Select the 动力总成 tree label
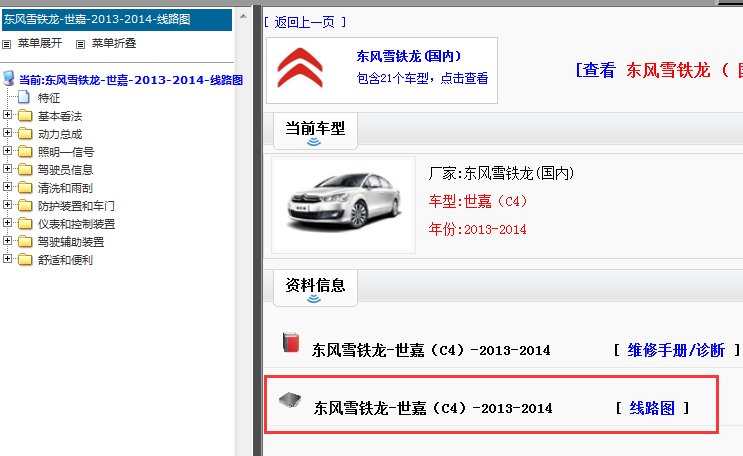 (60, 134)
